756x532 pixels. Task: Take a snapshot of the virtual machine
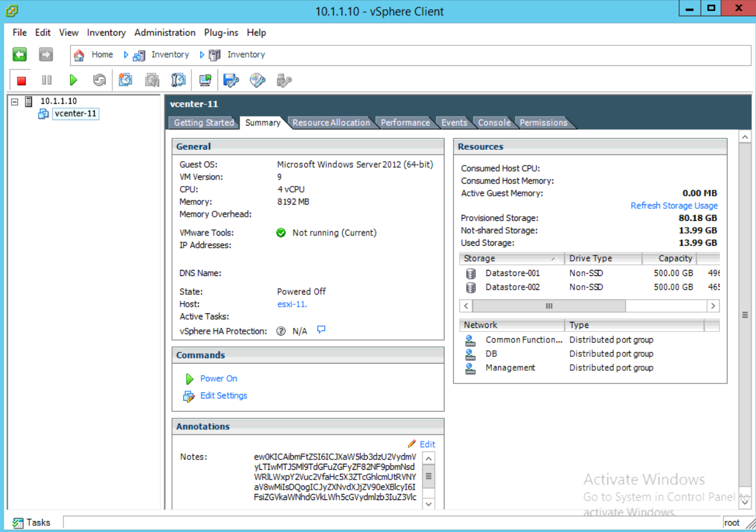point(126,79)
